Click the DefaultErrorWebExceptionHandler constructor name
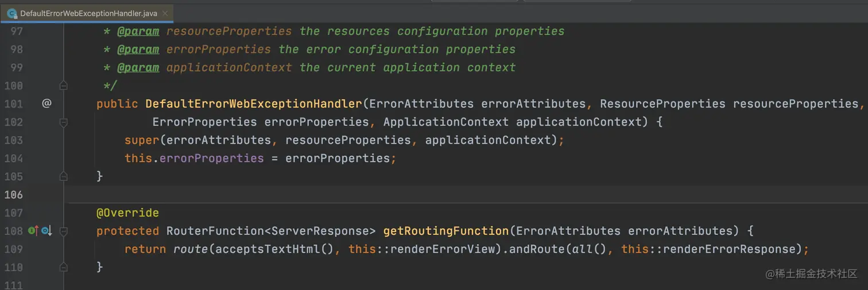Image resolution: width=868 pixels, height=290 pixels. pos(253,104)
